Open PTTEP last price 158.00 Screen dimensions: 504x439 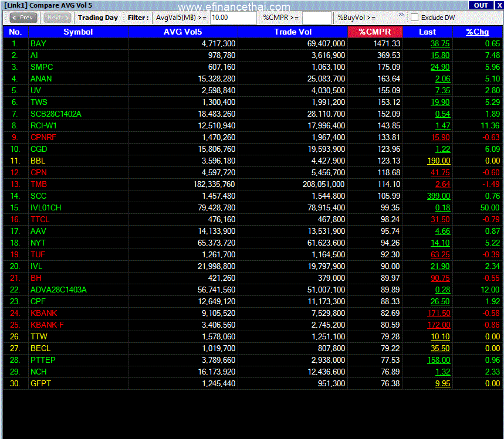pyautogui.click(x=438, y=360)
